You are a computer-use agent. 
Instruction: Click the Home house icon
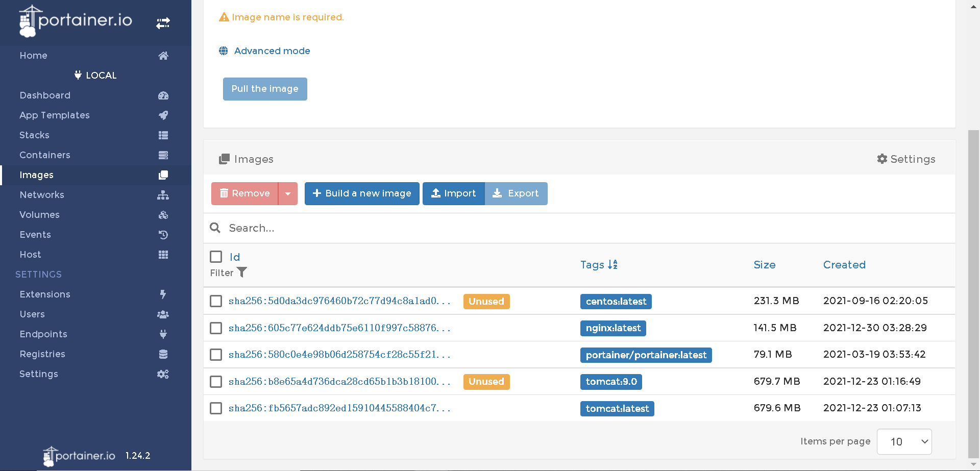coord(163,56)
